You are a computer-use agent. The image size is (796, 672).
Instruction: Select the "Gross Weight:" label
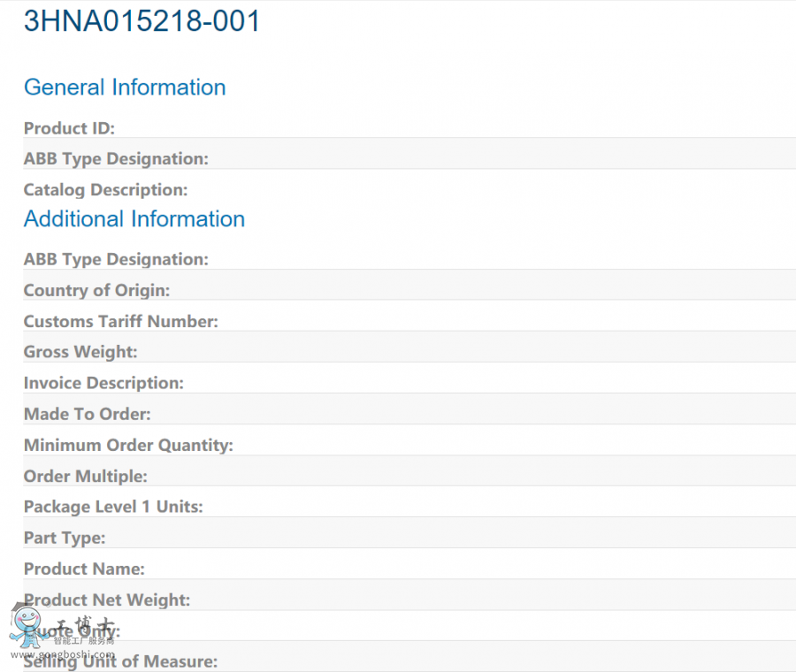coord(80,352)
